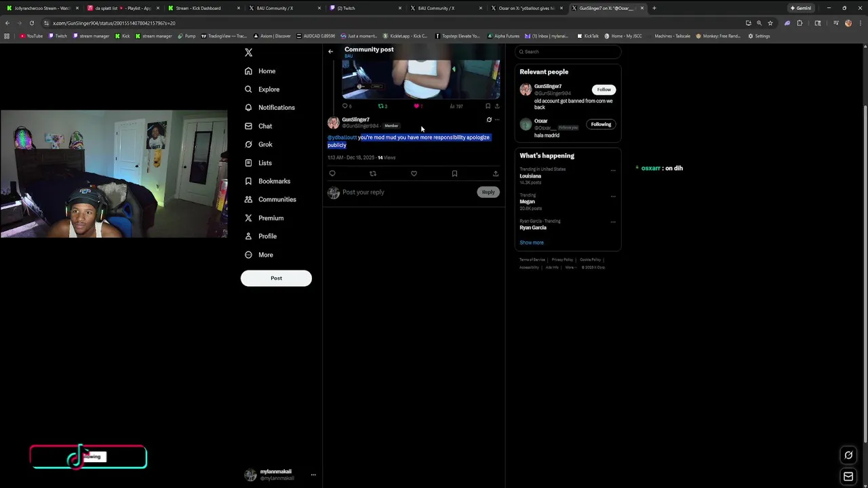
Task: Bookmark this page with the star icon
Action: tap(770, 23)
